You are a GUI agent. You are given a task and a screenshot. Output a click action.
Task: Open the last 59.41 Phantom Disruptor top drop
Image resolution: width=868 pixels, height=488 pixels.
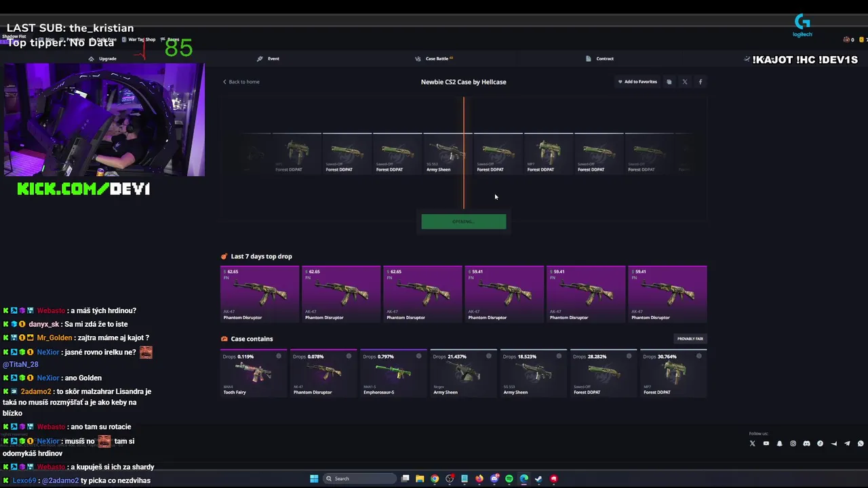667,294
